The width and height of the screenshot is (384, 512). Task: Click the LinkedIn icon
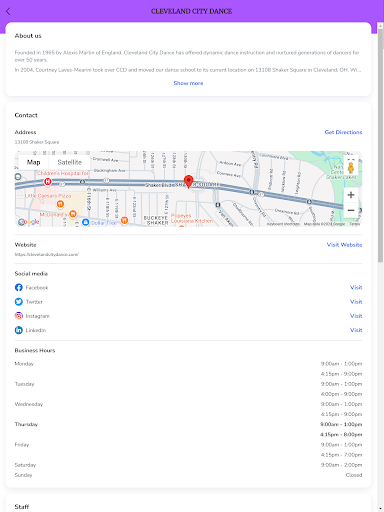pyautogui.click(x=19, y=330)
